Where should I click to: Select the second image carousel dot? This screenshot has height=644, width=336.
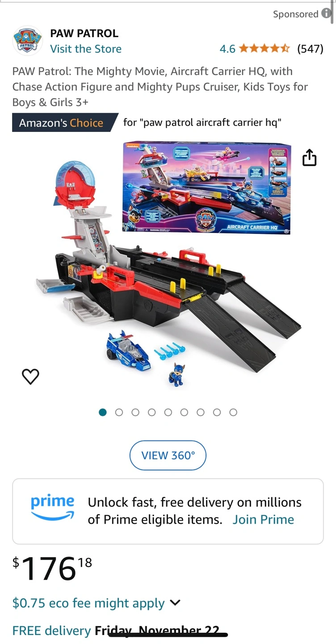click(x=119, y=412)
